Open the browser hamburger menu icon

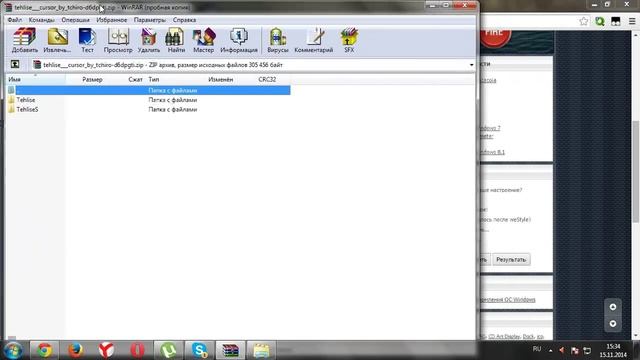tap(632, 21)
